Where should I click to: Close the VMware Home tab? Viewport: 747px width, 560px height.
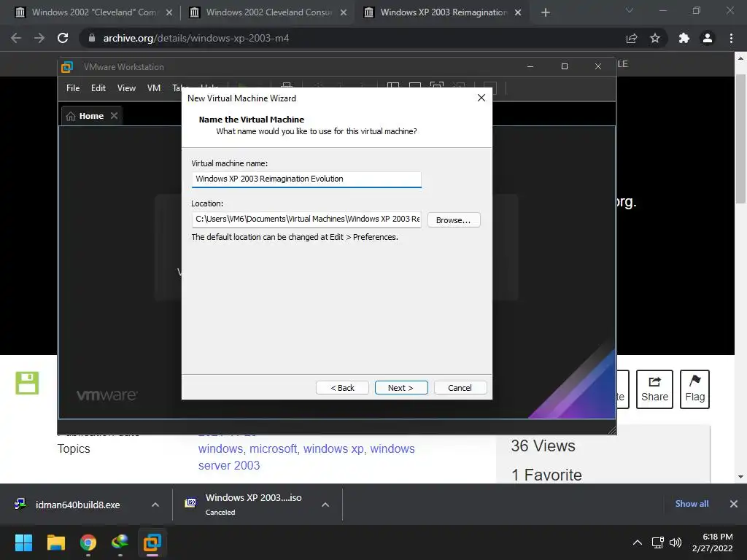[x=114, y=116]
